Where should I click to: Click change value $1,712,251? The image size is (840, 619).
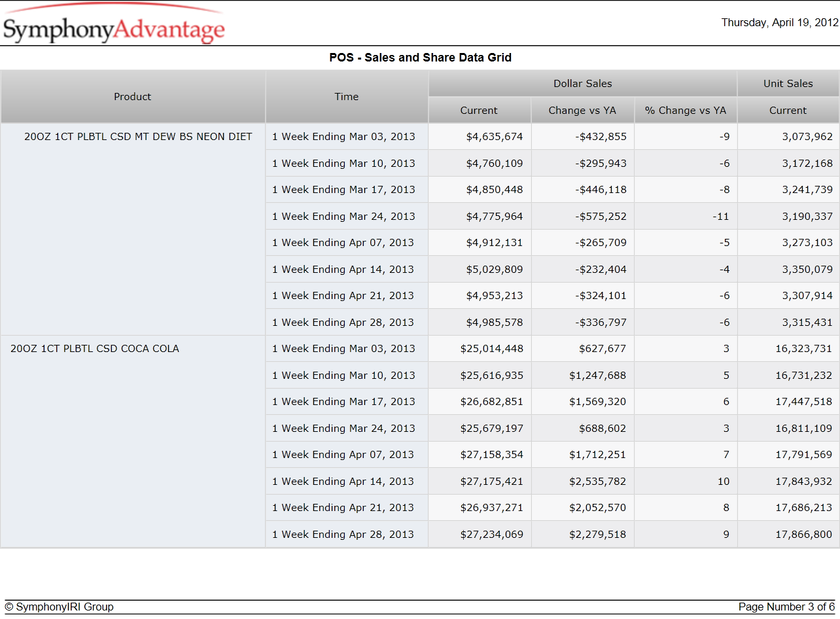[598, 455]
